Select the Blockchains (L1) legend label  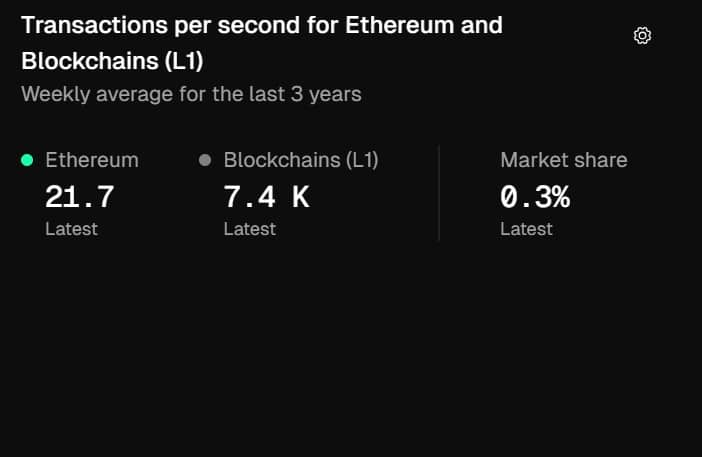(301, 160)
